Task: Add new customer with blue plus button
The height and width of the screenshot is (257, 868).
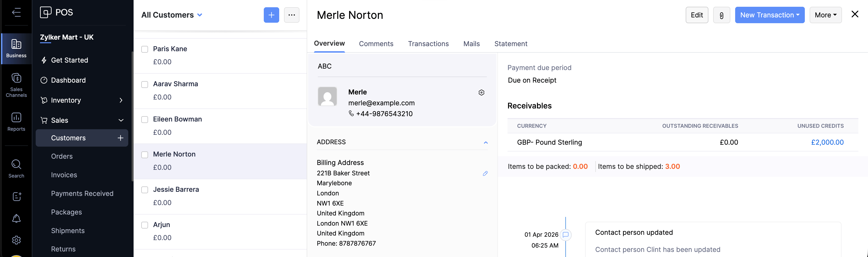Action: tap(271, 15)
